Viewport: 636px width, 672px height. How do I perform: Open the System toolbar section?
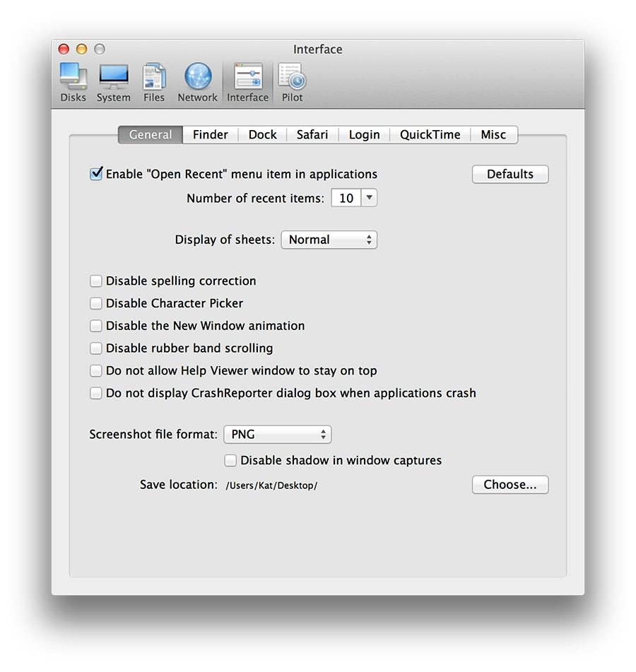[x=114, y=83]
